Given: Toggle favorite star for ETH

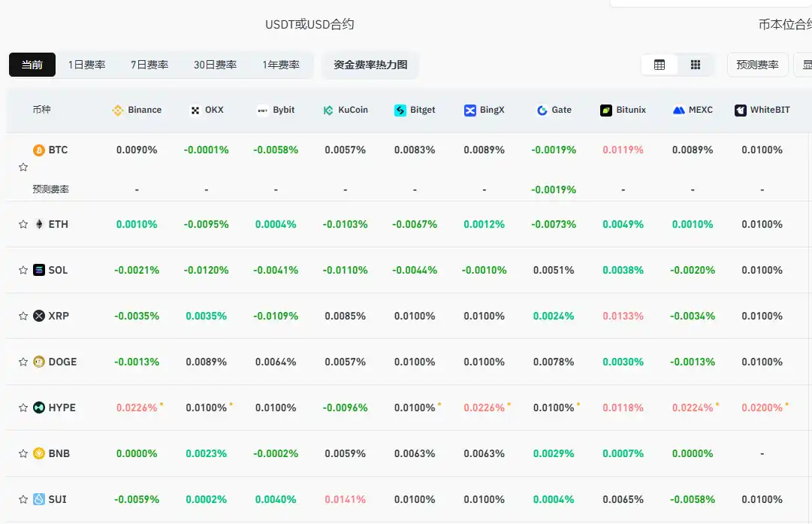Looking at the screenshot, I should coord(23,224).
